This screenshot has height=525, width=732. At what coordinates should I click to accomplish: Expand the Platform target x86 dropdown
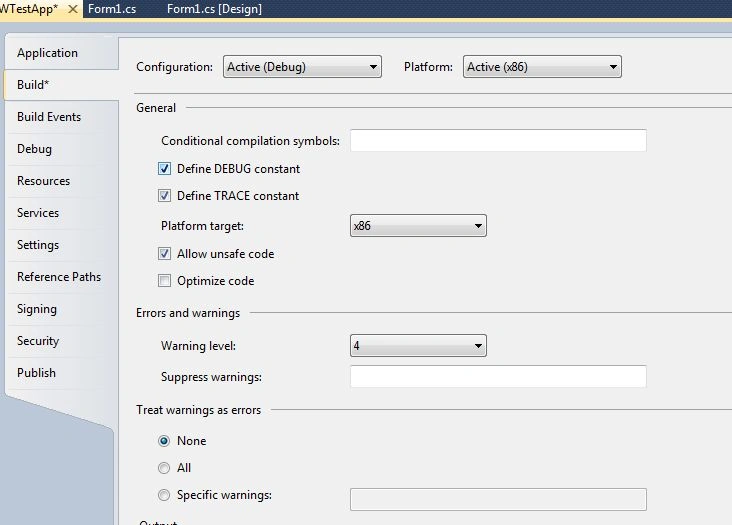pyautogui.click(x=418, y=226)
